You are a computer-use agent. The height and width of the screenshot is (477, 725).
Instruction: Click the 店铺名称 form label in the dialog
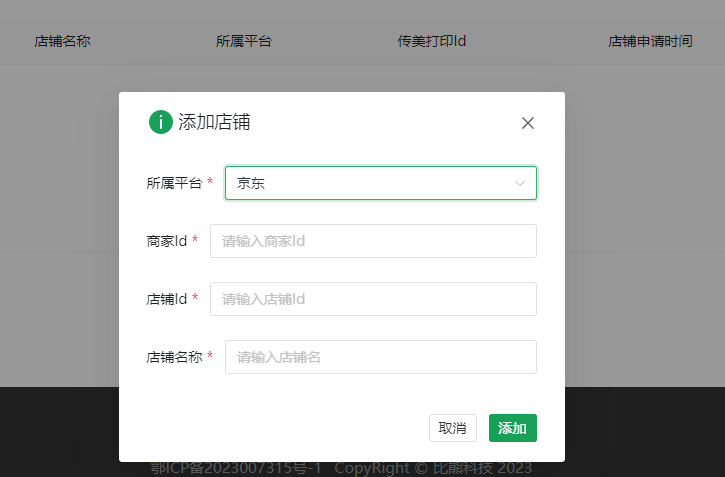174,357
